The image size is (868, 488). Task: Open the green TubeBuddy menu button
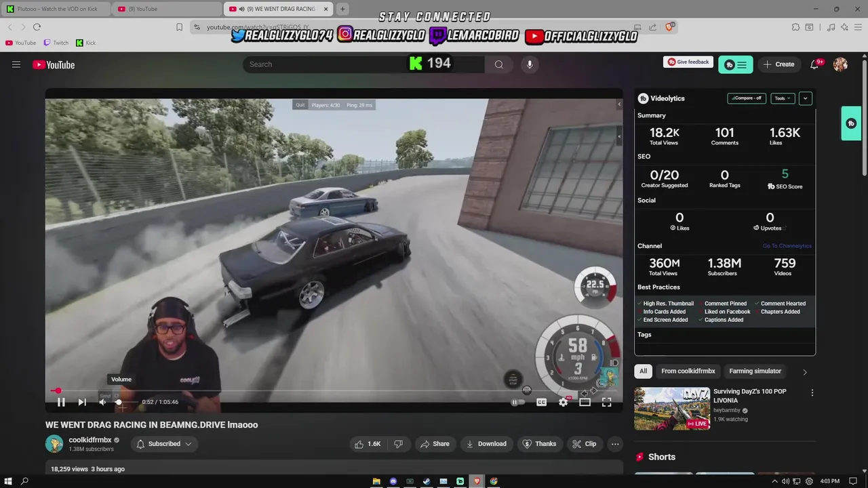pyautogui.click(x=736, y=64)
